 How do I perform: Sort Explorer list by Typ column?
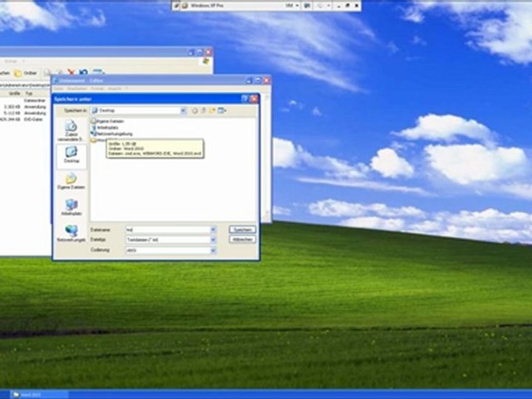click(x=29, y=93)
